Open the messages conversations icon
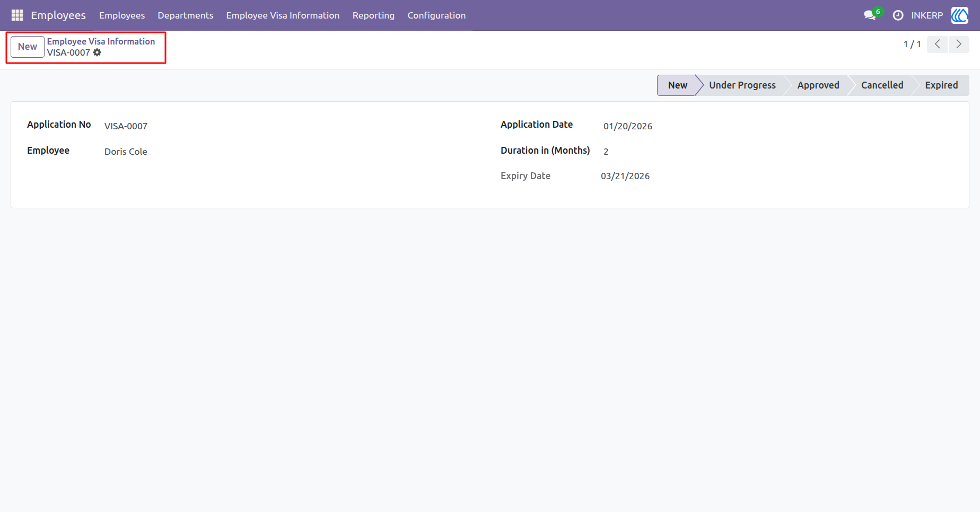This screenshot has width=980, height=512. pos(870,15)
